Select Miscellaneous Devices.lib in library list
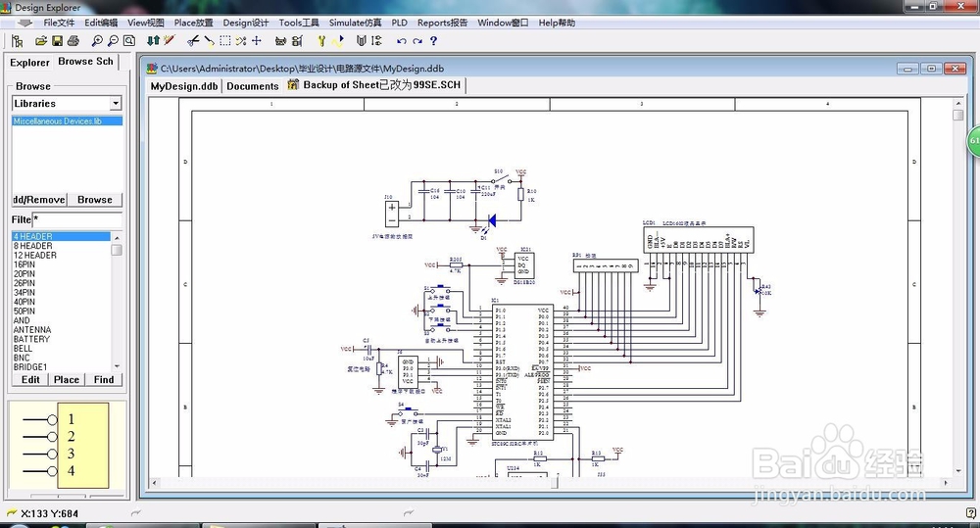Image resolution: width=980 pixels, height=528 pixels. tap(67, 121)
